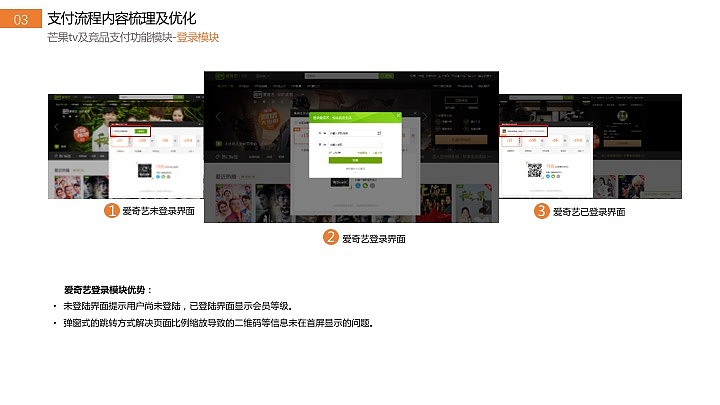Click the logged-in account name in right screenshot

click(515, 131)
